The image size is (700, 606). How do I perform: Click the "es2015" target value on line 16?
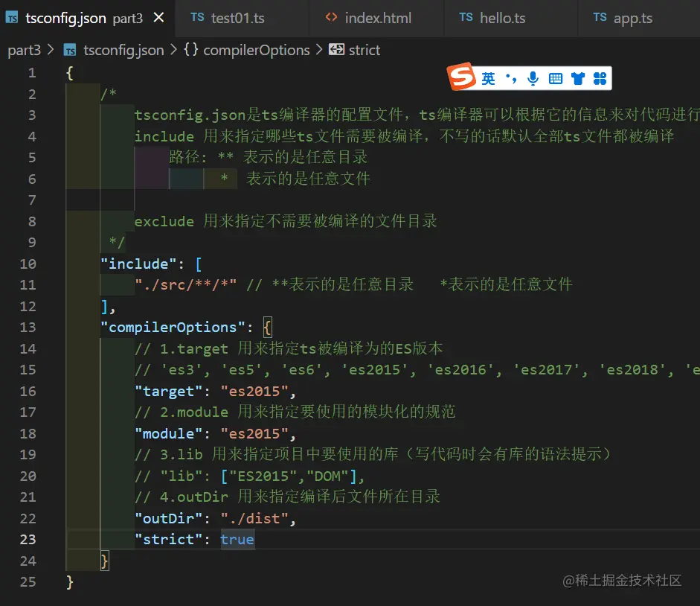[x=254, y=391]
